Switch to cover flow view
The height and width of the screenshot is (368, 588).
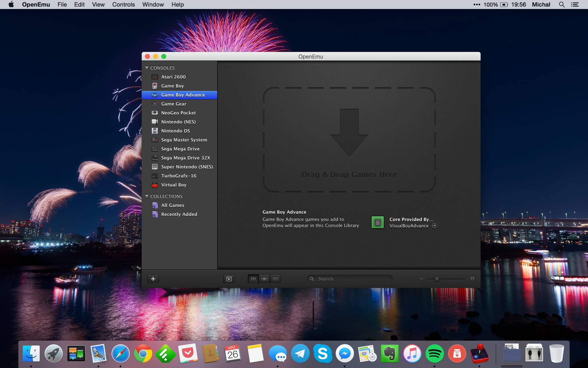coord(264,279)
